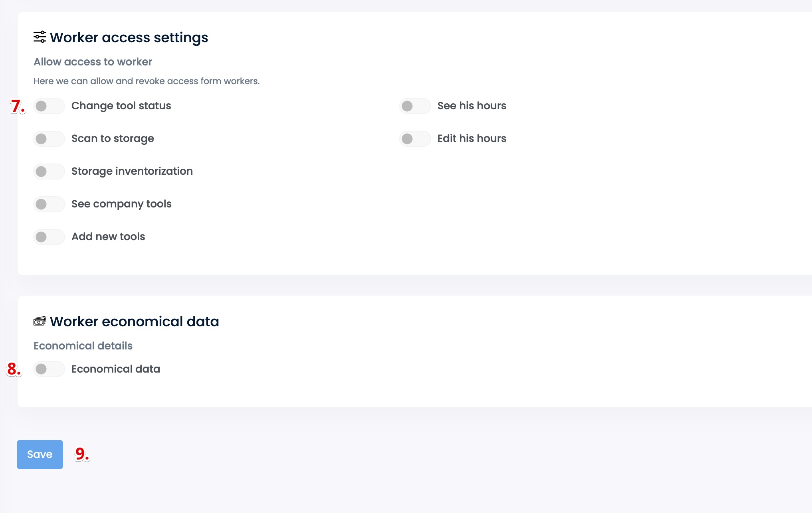812x513 pixels.
Task: Enable the Edit his hours switch
Action: (x=415, y=139)
